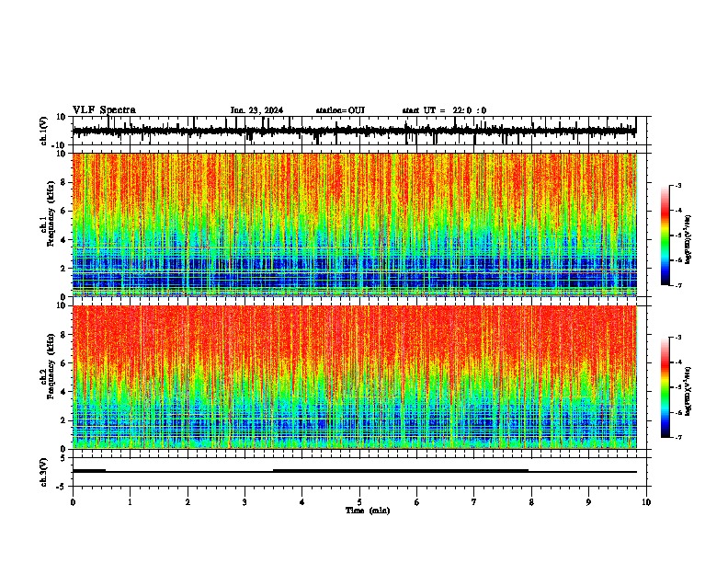Click the ch.2 colorbar log(PSD) unit label
Viewport: 728px width, 563px height.
click(x=688, y=391)
